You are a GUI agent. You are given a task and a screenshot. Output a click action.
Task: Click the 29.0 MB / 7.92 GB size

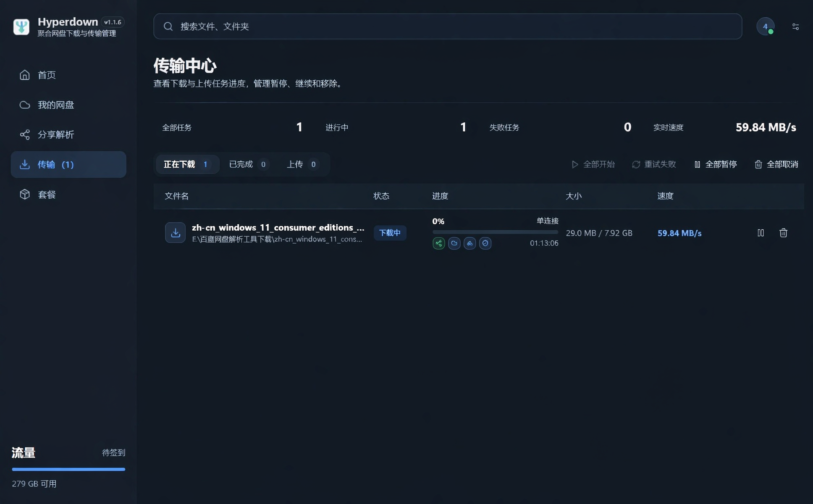[599, 233]
